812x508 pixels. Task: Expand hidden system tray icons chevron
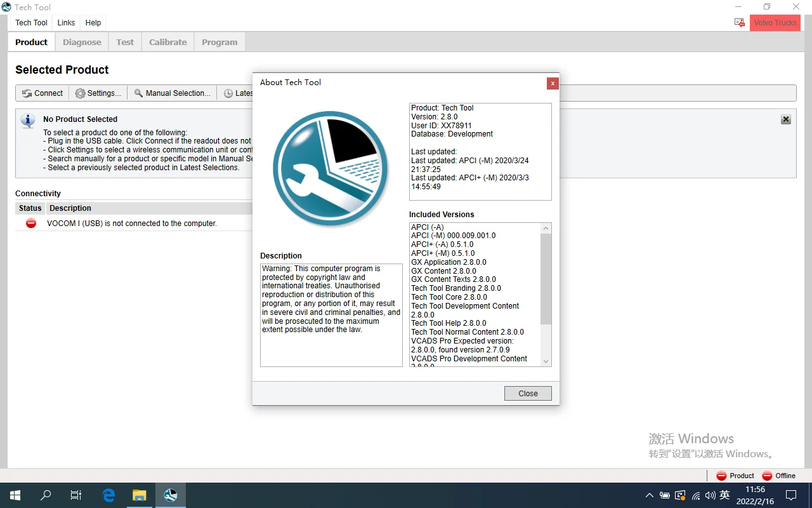(x=649, y=495)
